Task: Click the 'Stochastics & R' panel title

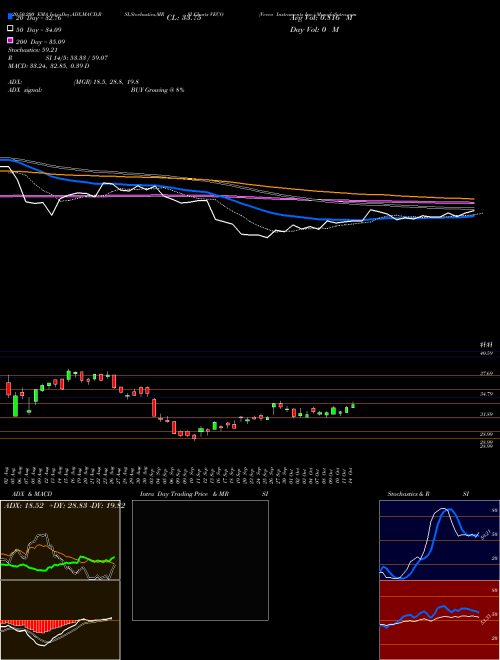Action: point(409,494)
